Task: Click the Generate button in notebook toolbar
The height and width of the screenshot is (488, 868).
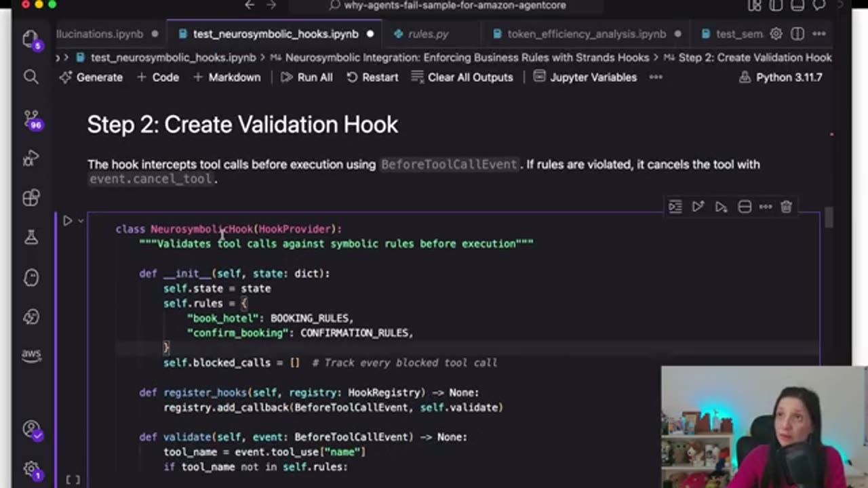Action: pyautogui.click(x=92, y=77)
